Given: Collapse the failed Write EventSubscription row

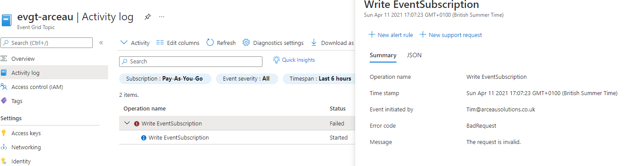Looking at the screenshot, I should click(x=127, y=123).
